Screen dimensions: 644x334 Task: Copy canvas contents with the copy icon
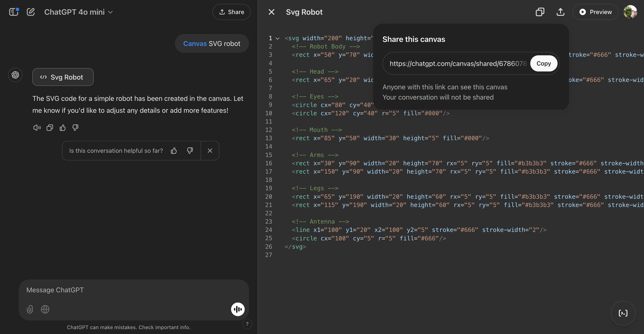tap(540, 12)
